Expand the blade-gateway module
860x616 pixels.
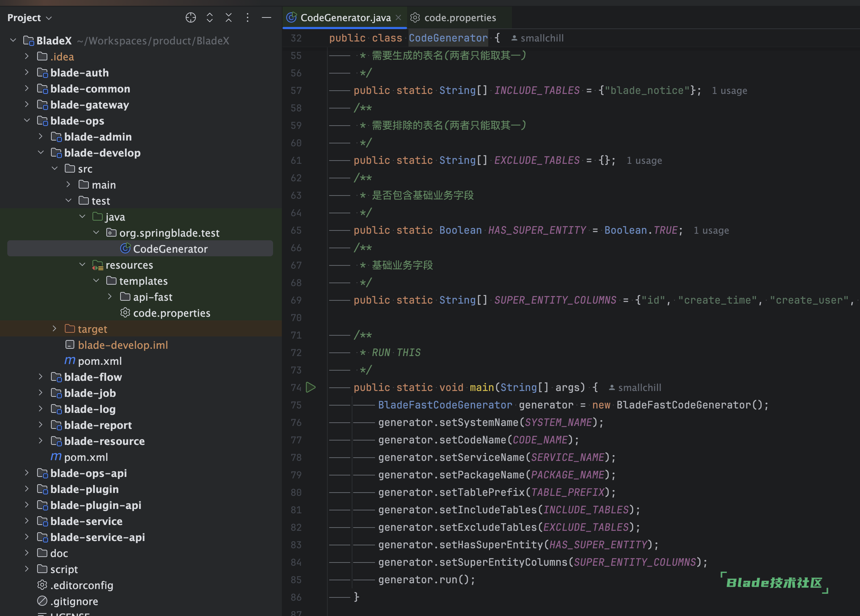click(x=27, y=104)
